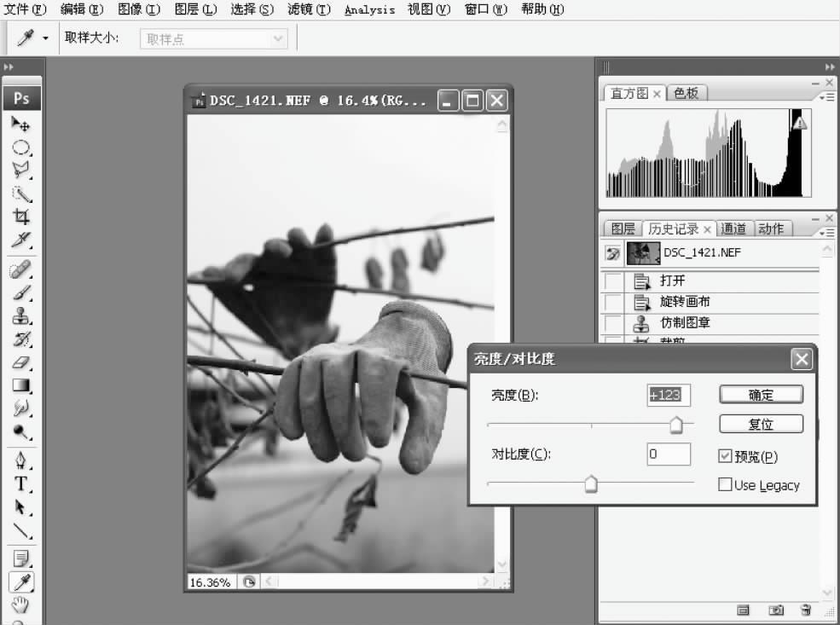Select the Type tool
Viewport: 840px width, 625px height.
20,483
